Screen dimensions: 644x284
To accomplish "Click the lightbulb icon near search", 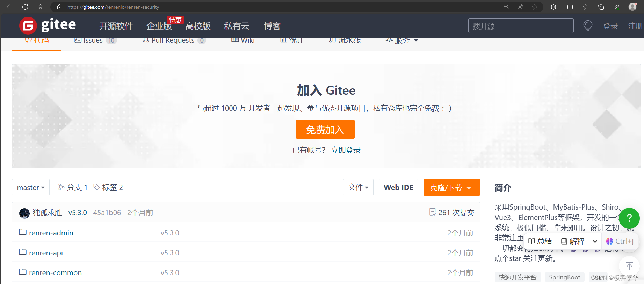I will click(x=588, y=26).
